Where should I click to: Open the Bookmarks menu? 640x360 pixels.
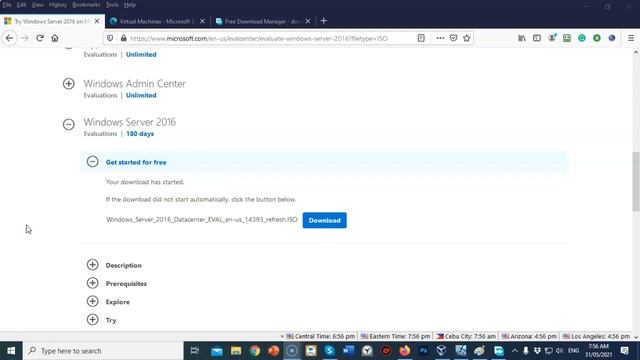(x=86, y=5)
